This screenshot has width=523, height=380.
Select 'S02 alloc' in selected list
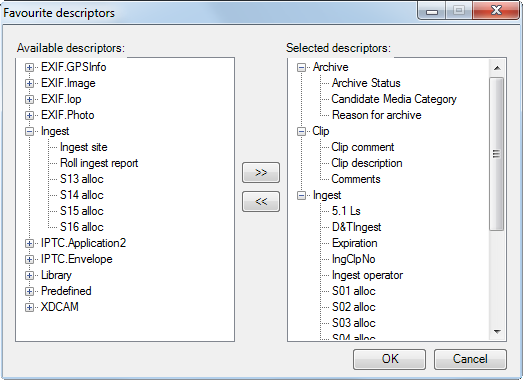tap(354, 307)
